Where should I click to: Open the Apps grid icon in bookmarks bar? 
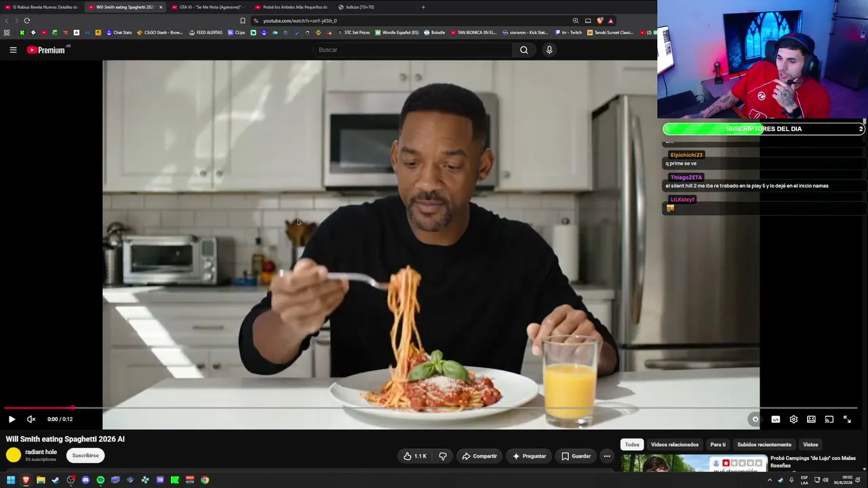[7, 33]
